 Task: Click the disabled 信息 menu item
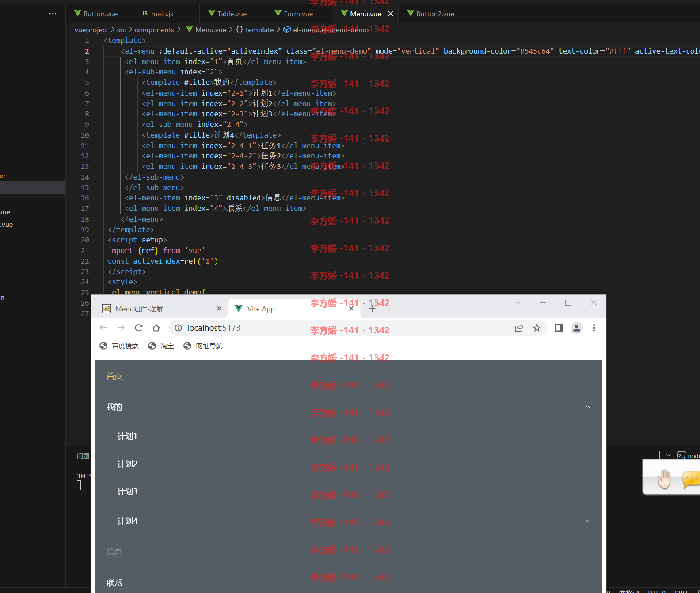tap(349, 552)
